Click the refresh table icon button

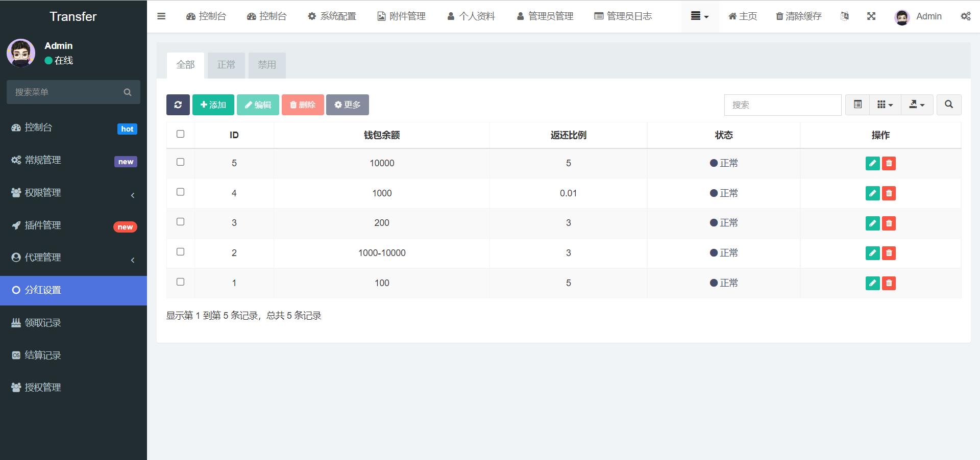178,105
